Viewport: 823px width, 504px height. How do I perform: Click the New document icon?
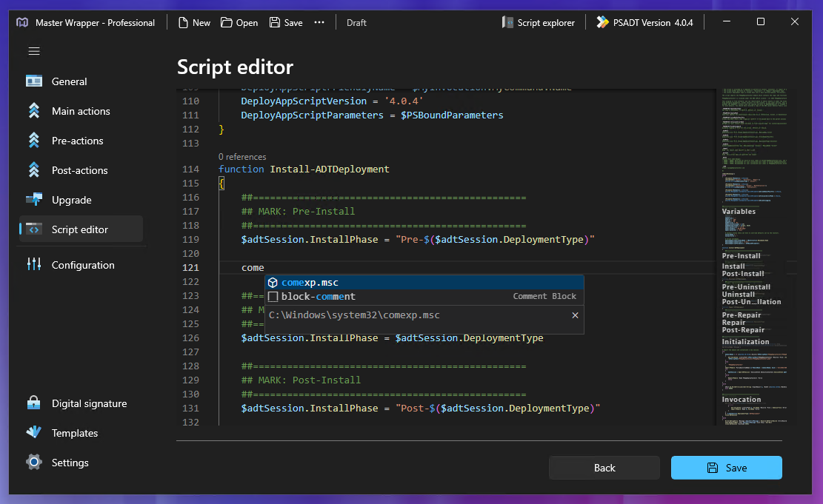point(183,22)
